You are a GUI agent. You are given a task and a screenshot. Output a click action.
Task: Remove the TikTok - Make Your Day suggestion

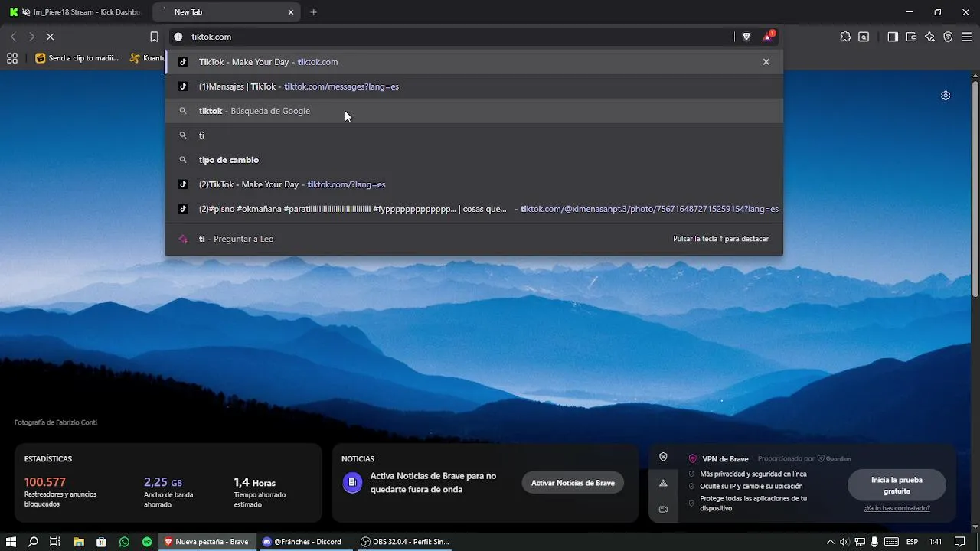coord(766,62)
